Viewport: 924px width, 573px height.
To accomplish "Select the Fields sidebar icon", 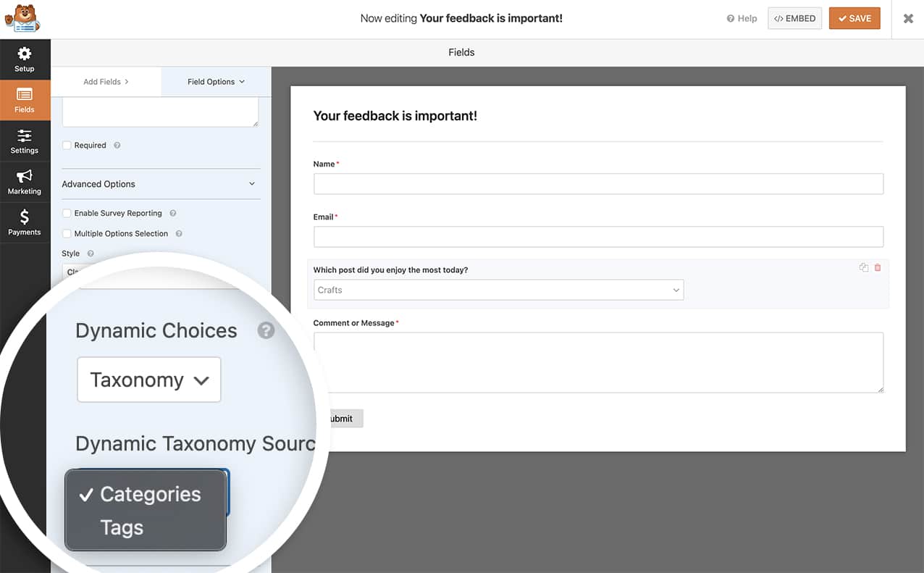I will [x=25, y=100].
